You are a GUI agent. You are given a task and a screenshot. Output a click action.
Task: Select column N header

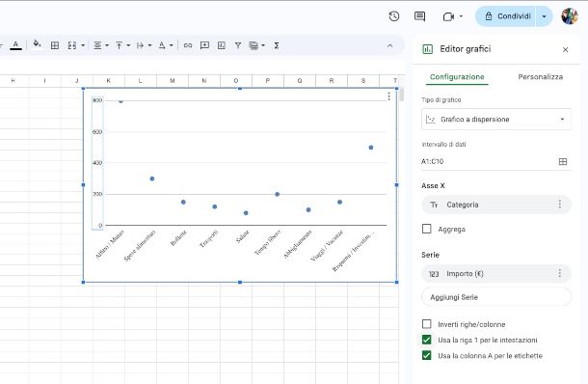[204, 81]
